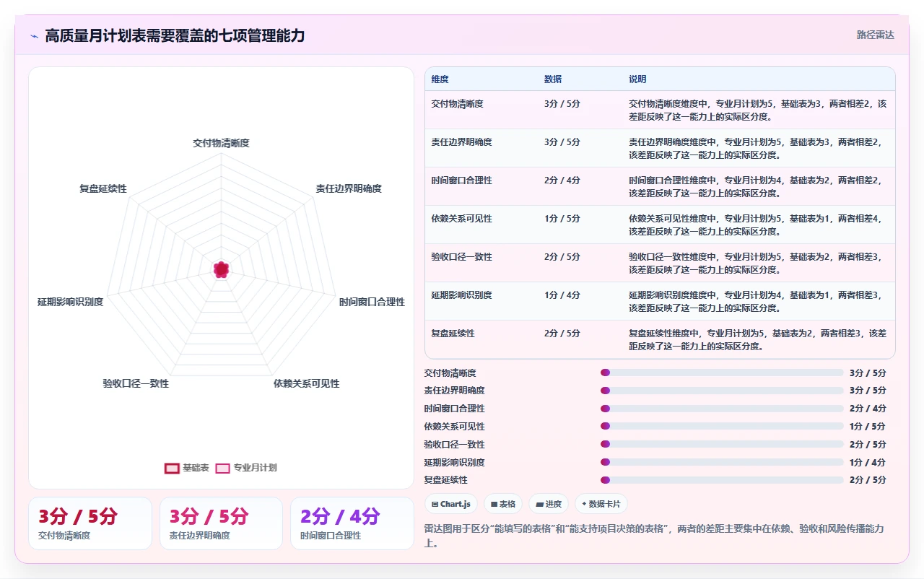
Task: Select the 数据卡片 tag button
Action: (x=601, y=504)
